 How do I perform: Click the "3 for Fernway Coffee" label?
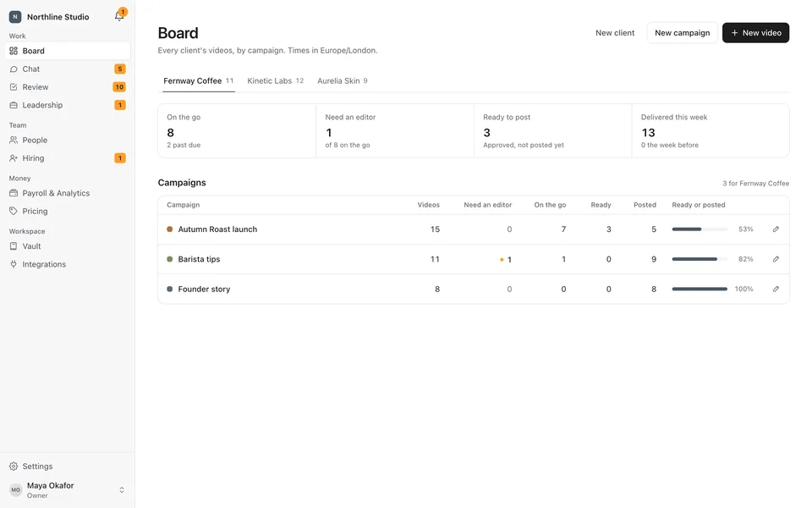click(755, 184)
